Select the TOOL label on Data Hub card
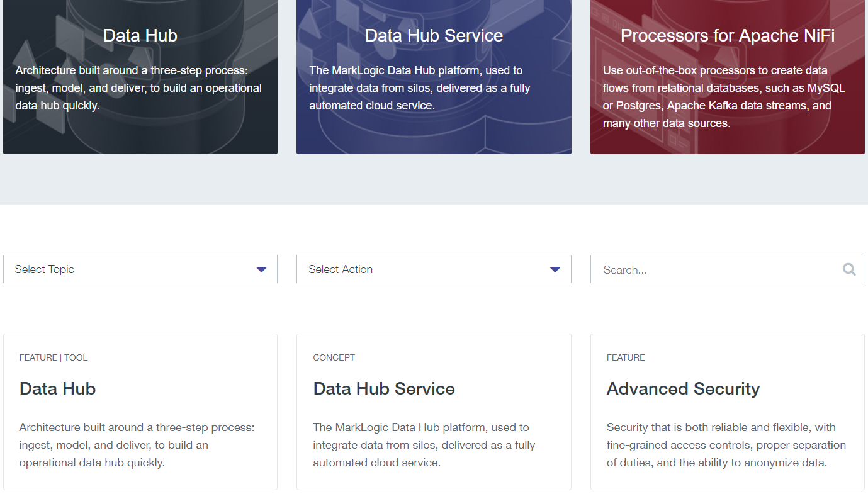 pos(76,357)
